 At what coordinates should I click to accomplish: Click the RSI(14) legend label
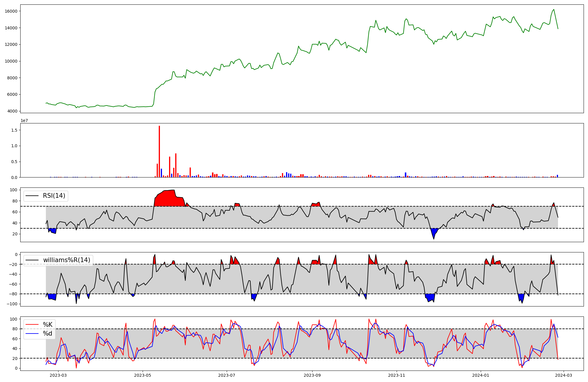[x=54, y=196]
